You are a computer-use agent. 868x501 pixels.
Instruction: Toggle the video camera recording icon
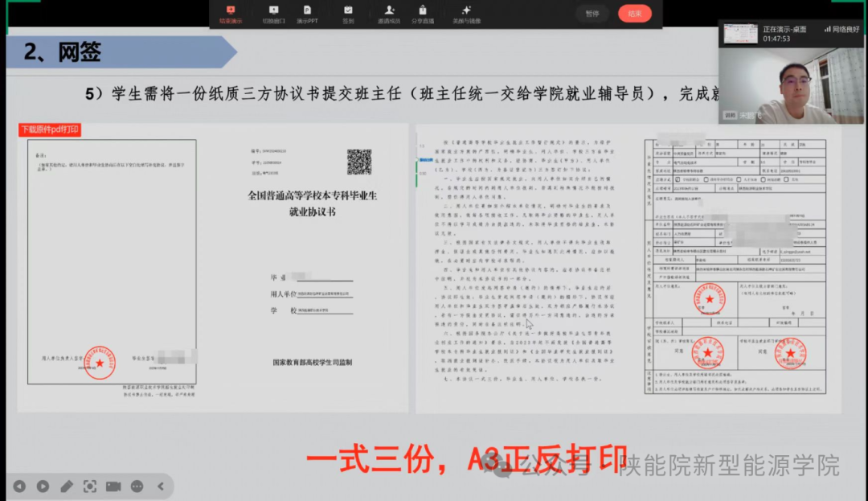coord(113,486)
